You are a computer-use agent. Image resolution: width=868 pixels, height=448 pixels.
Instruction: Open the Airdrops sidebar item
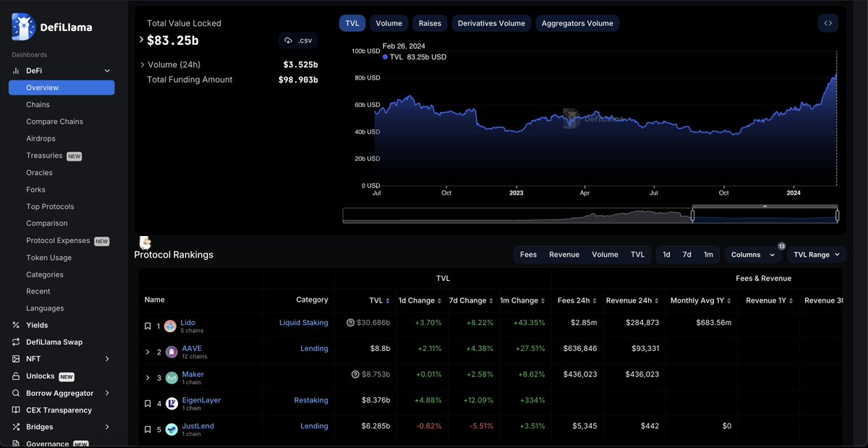pyautogui.click(x=41, y=139)
